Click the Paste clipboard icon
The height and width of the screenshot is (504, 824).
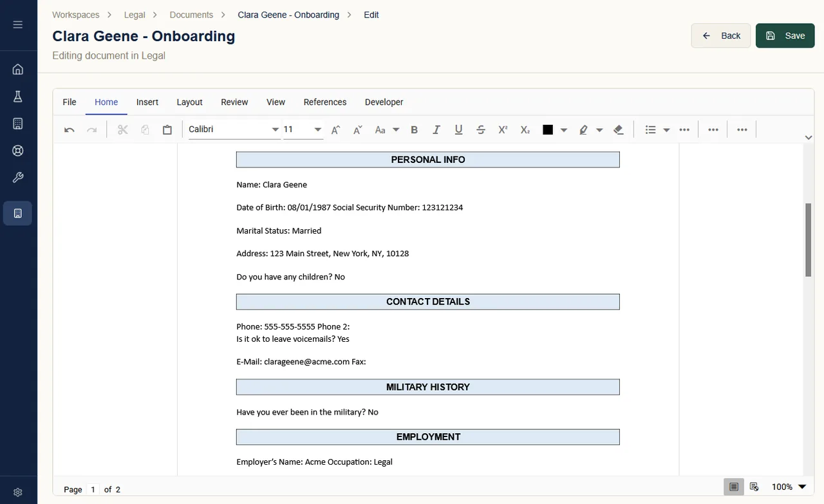pos(167,130)
